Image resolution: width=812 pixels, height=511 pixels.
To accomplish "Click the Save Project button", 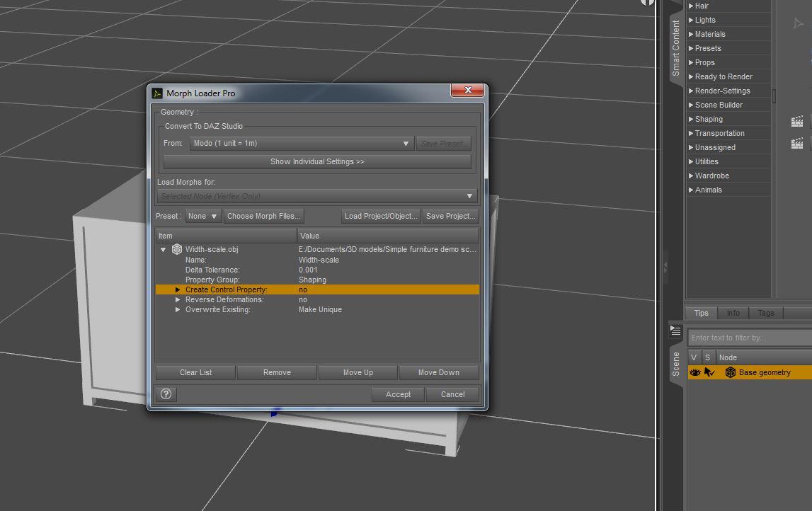I will click(x=450, y=216).
